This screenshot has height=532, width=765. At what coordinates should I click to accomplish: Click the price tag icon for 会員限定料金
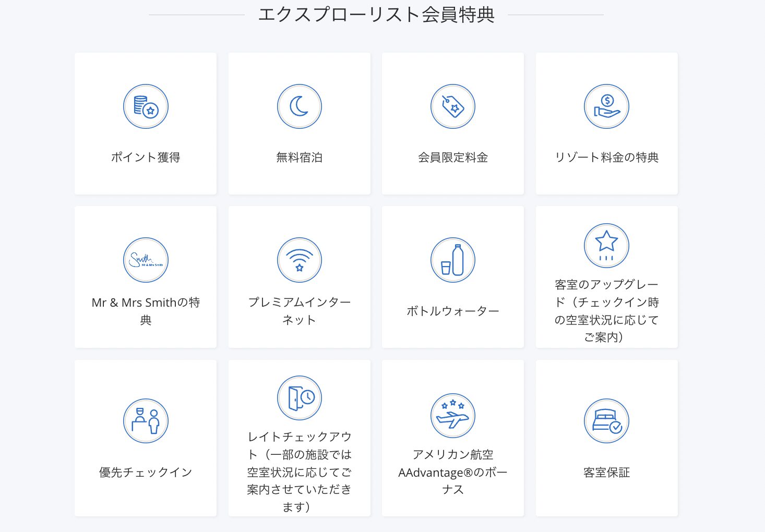click(x=452, y=106)
